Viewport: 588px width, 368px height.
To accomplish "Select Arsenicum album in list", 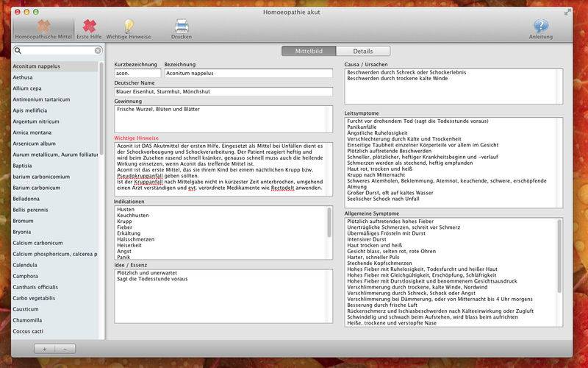I will [x=55, y=144].
